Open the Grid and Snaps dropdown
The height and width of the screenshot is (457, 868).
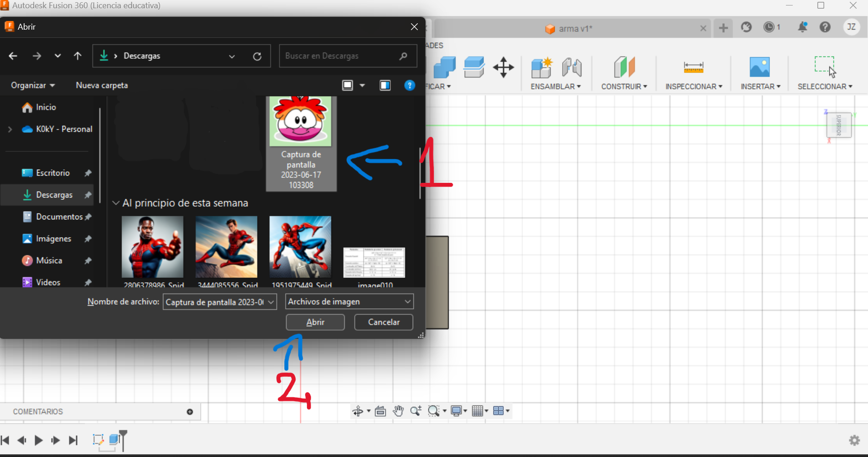[480, 411]
